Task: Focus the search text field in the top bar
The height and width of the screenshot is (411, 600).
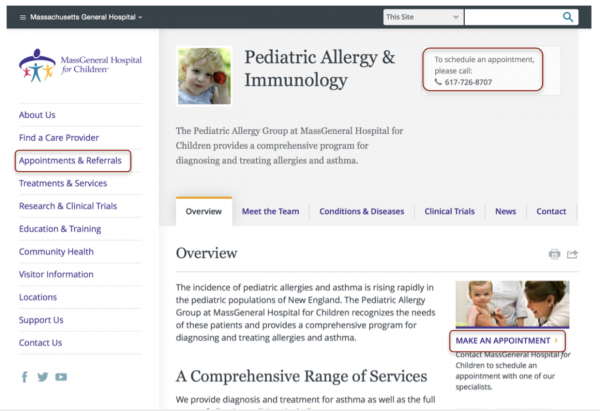Action: [512, 17]
